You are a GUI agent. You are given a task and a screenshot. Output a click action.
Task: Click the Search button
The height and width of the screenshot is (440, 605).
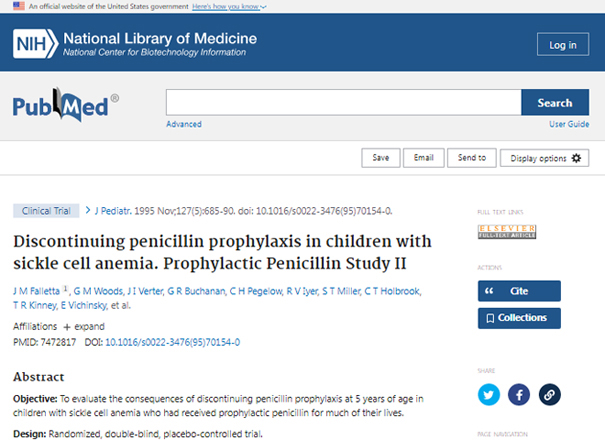(x=555, y=103)
